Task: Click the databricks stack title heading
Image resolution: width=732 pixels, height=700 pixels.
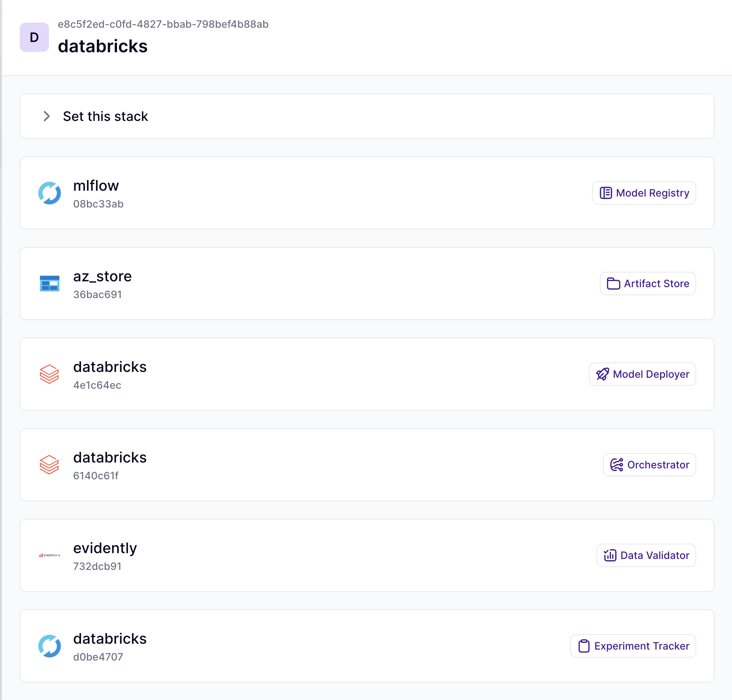Action: point(103,46)
